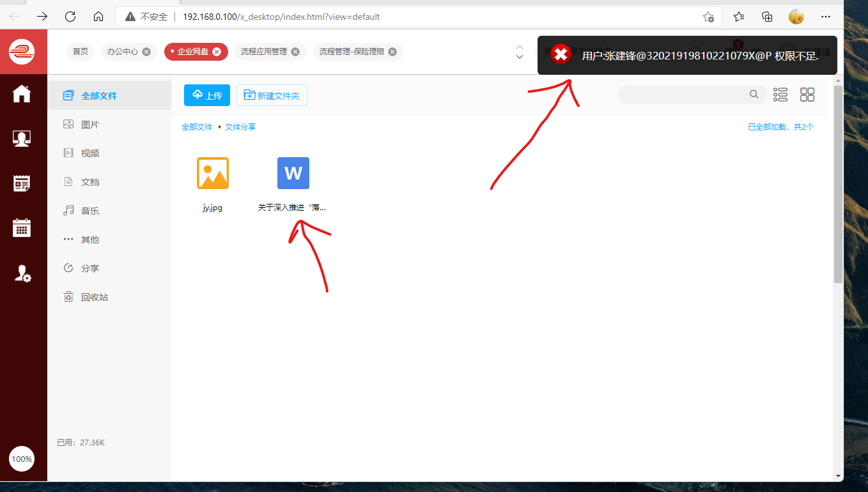Open the 回收站 recycle bin

(x=109, y=297)
